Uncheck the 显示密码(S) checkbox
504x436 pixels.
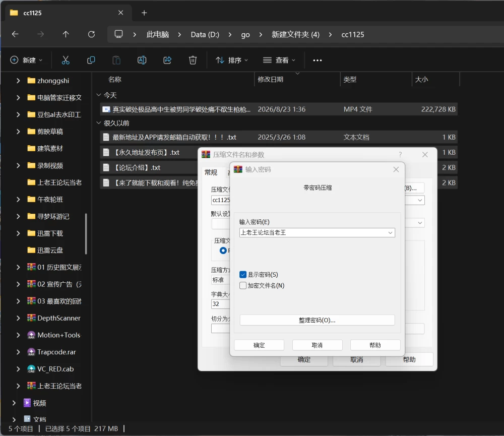point(243,275)
